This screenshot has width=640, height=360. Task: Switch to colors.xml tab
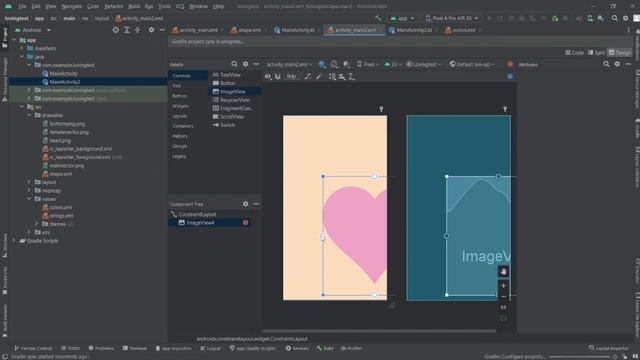click(x=463, y=30)
